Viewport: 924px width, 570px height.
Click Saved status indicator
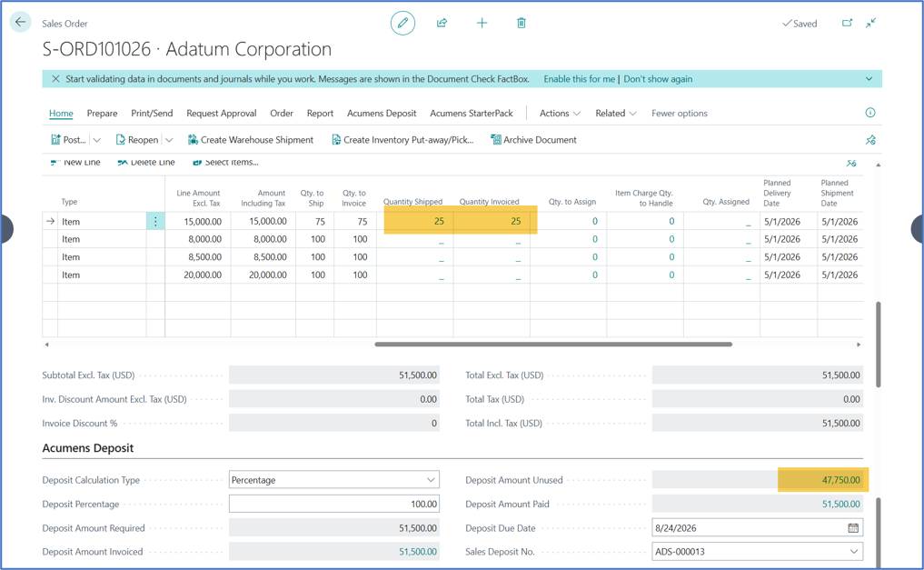(x=799, y=24)
